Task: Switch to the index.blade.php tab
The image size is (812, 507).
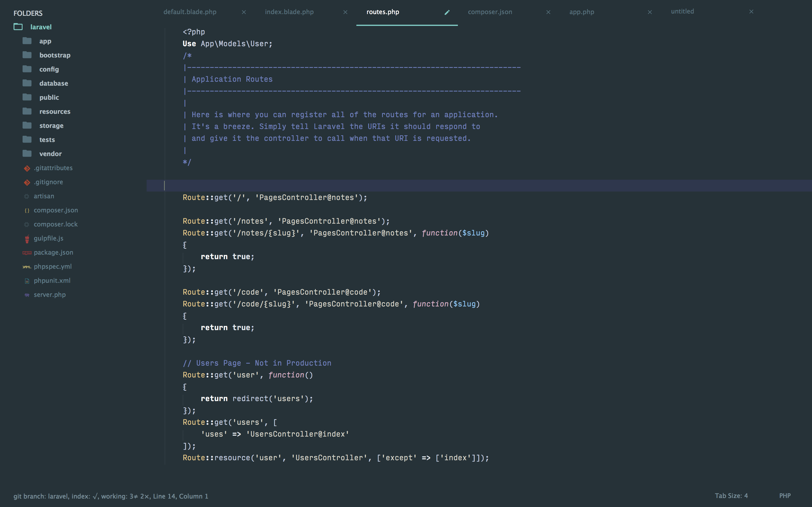Action: click(x=289, y=12)
